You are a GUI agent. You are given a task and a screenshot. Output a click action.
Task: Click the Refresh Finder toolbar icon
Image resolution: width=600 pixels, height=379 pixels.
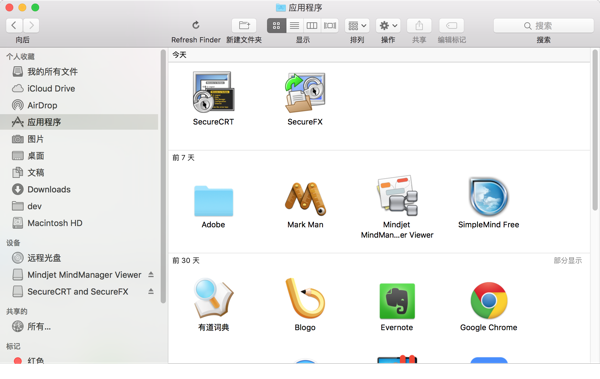(x=196, y=25)
